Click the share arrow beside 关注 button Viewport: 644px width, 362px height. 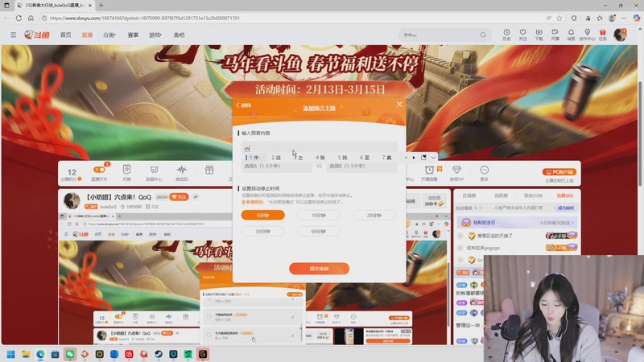[196, 197]
